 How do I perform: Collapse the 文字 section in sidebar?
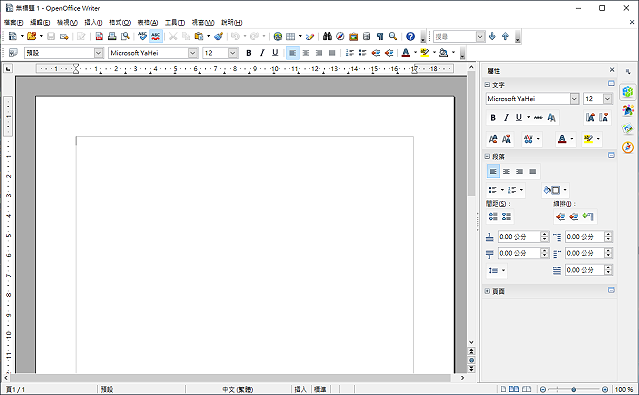[x=487, y=85]
